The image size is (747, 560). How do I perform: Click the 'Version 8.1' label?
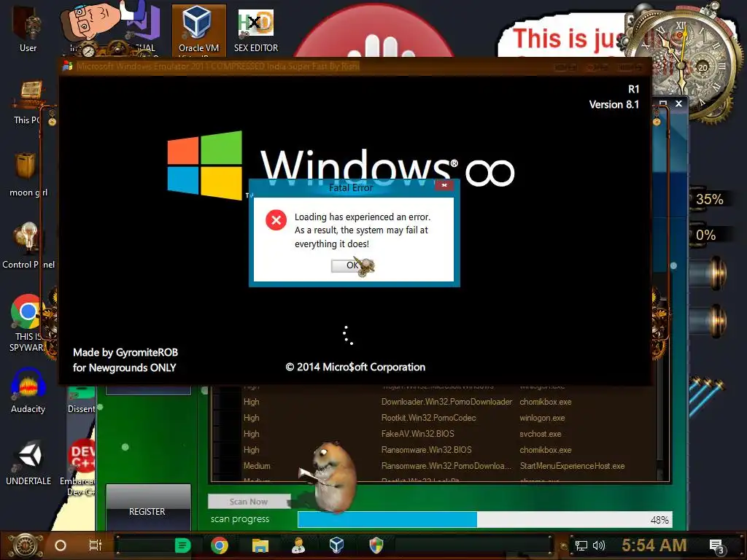[614, 105]
